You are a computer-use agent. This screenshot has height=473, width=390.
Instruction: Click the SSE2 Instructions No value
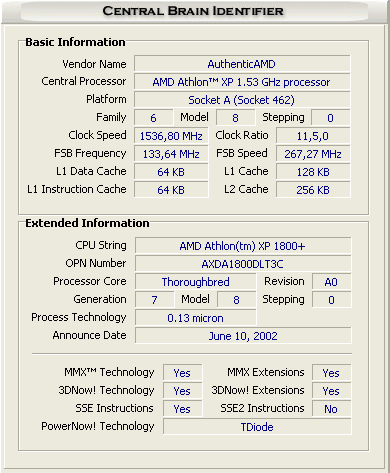click(x=331, y=409)
